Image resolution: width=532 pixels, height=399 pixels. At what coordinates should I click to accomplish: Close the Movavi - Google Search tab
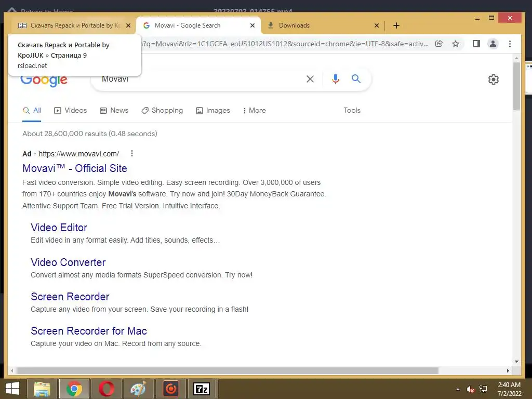pyautogui.click(x=252, y=25)
